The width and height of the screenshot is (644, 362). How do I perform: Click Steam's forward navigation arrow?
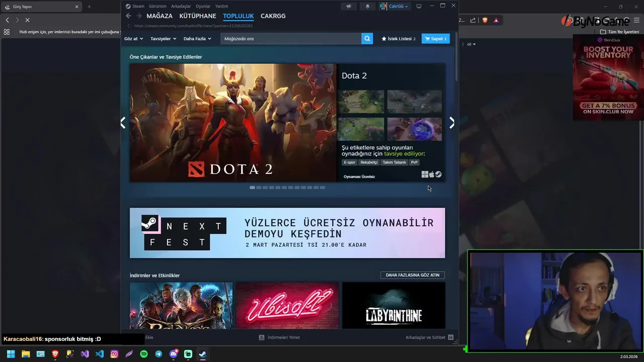[139, 16]
